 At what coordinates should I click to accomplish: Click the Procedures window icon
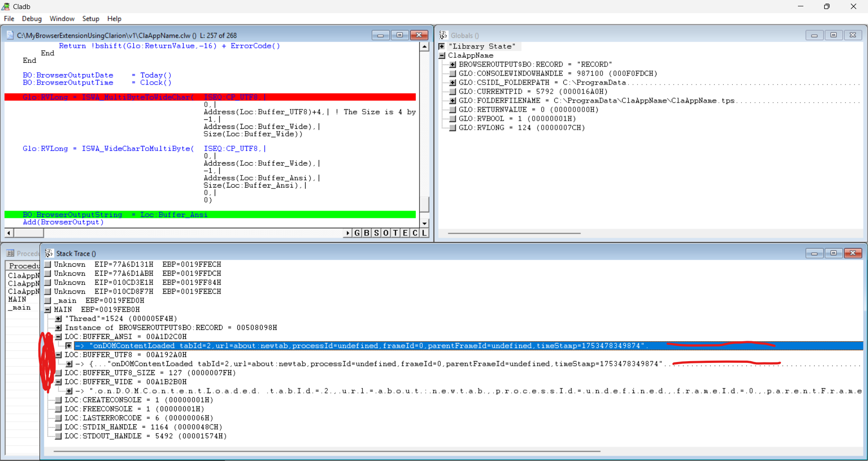click(10, 253)
